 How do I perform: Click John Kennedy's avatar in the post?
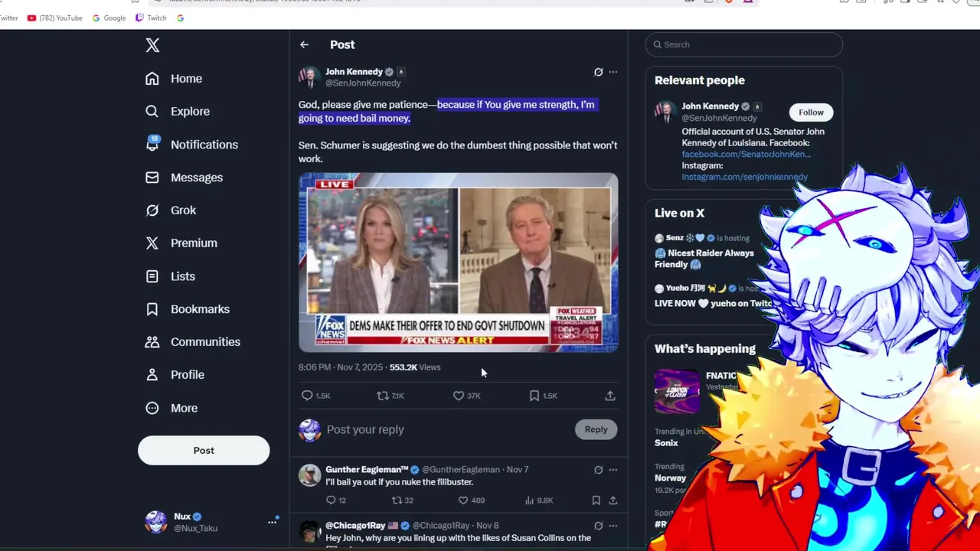(309, 77)
